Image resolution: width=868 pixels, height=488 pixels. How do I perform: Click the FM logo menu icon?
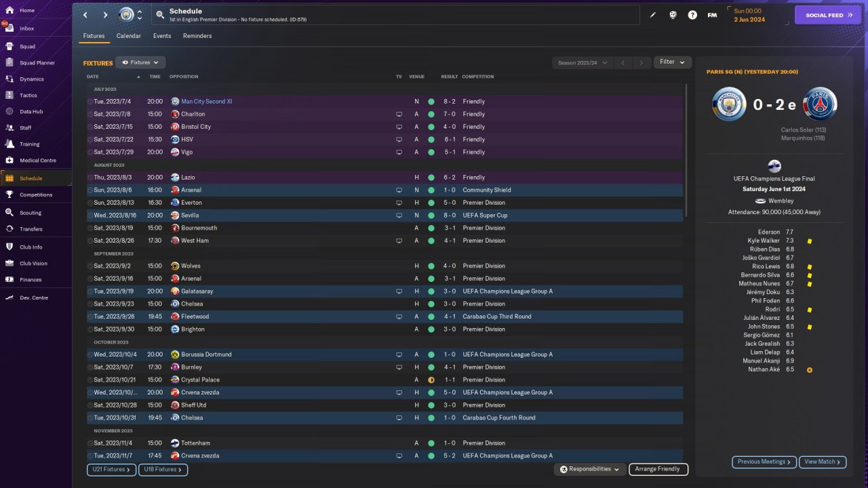pos(712,15)
